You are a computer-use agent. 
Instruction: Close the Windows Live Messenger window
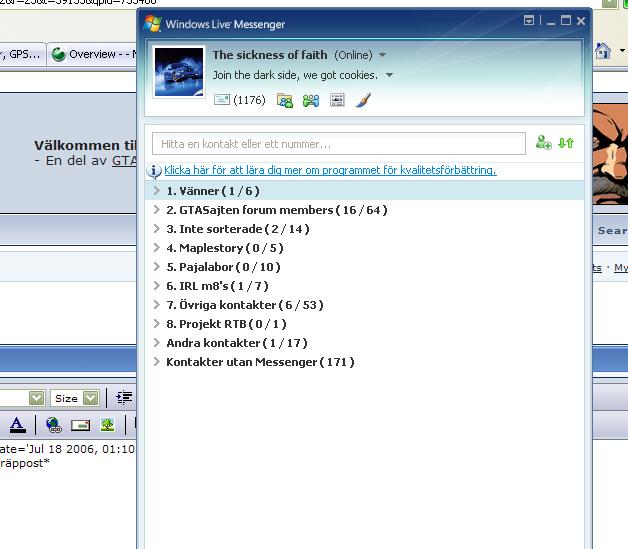pos(581,20)
